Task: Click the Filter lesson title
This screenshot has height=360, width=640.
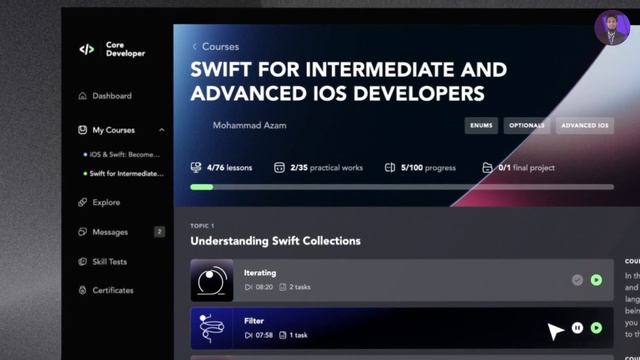Action: (254, 321)
